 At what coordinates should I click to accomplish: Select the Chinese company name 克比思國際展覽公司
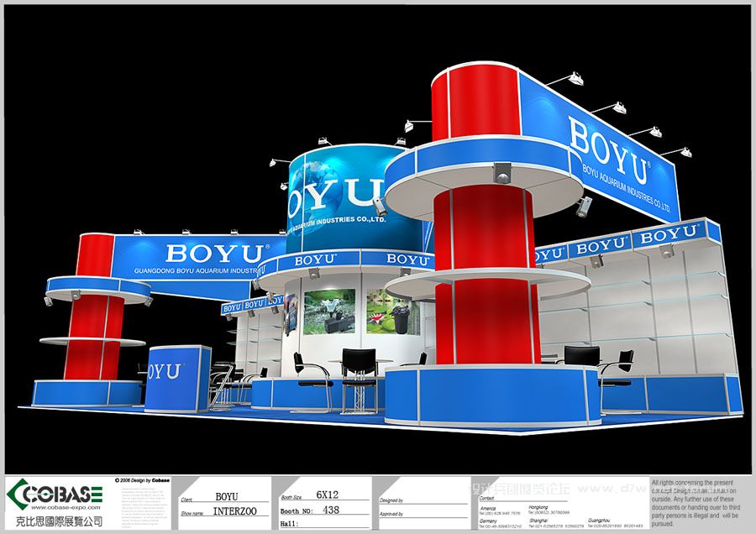point(60,521)
